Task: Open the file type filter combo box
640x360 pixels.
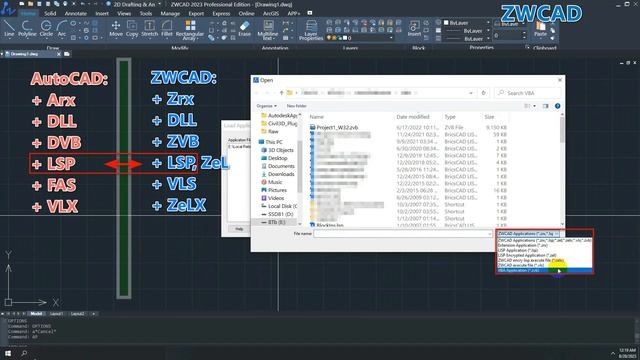Action: pos(528,234)
